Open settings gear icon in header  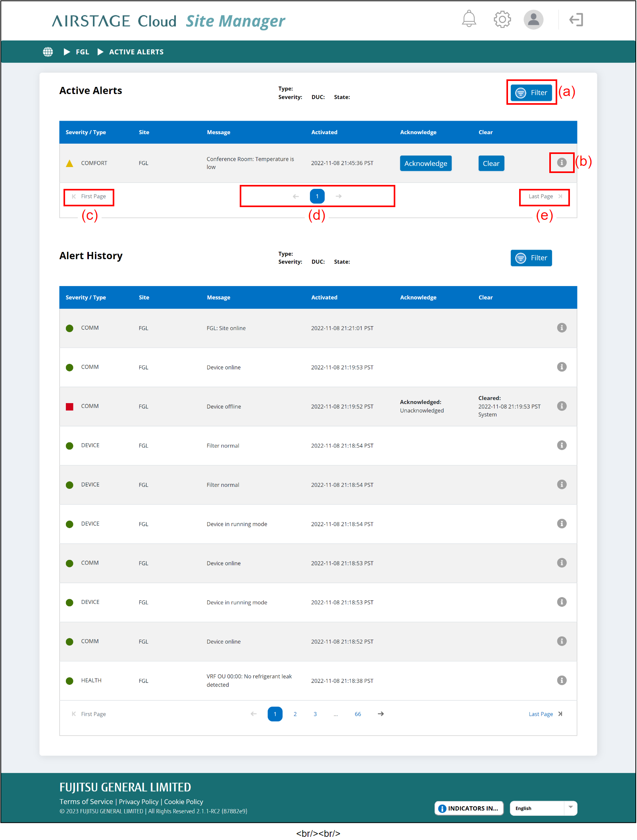tap(502, 19)
